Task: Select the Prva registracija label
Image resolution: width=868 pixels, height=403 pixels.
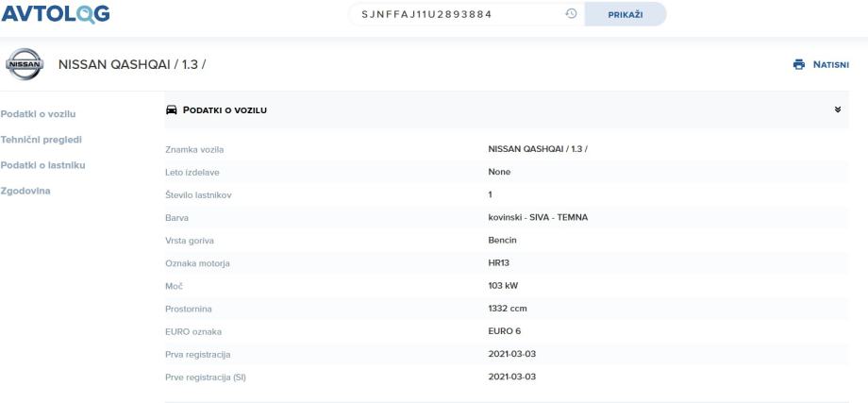Action: coord(197,354)
